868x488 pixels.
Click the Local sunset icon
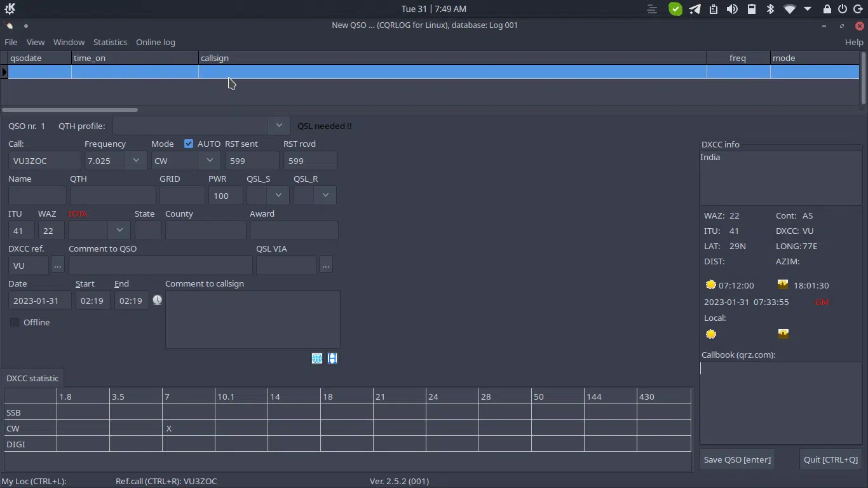[783, 334]
